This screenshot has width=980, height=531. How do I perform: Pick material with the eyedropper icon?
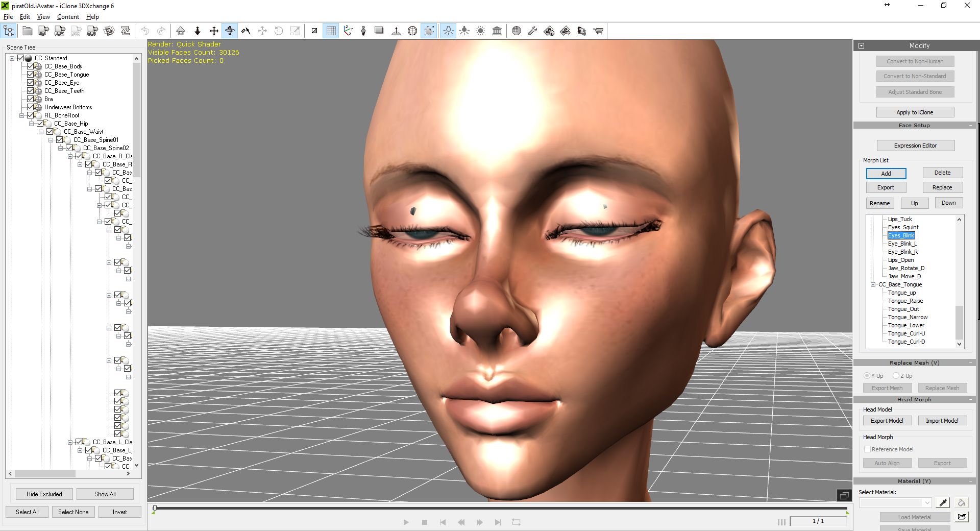tap(943, 503)
